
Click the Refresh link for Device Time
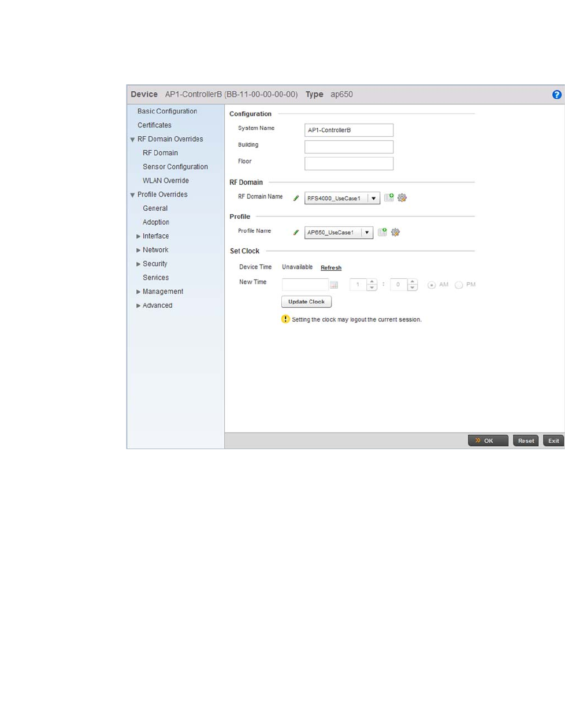pos(331,268)
